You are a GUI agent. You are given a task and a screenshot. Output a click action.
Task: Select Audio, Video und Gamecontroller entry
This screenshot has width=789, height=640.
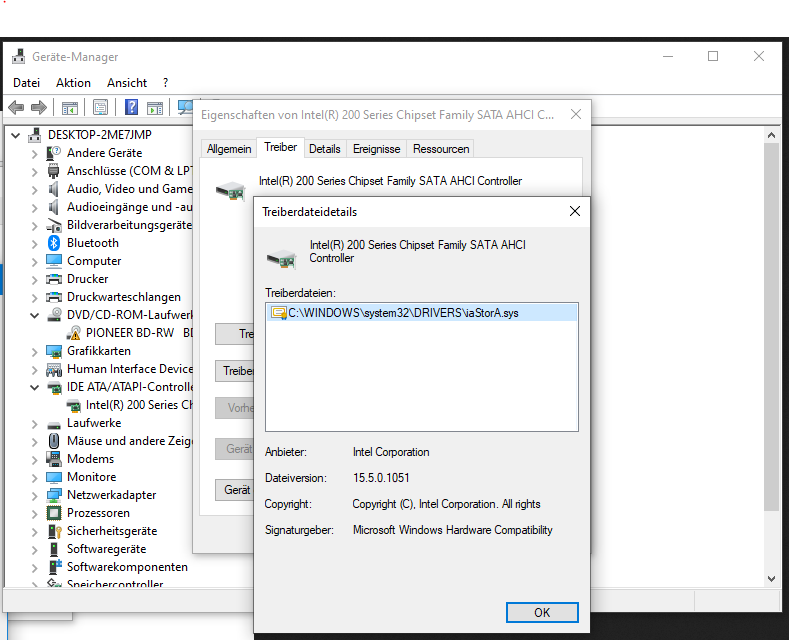[x=130, y=189]
